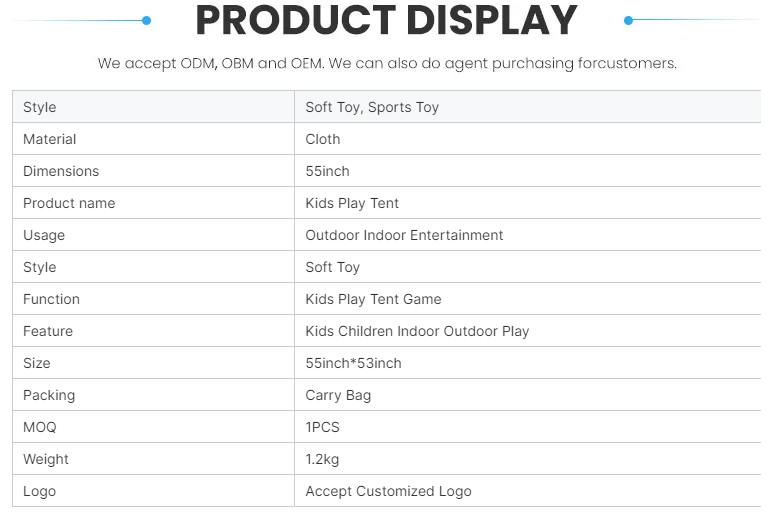Click the blue dot right of the heading
Screen dimensions: 774x514
click(628, 20)
